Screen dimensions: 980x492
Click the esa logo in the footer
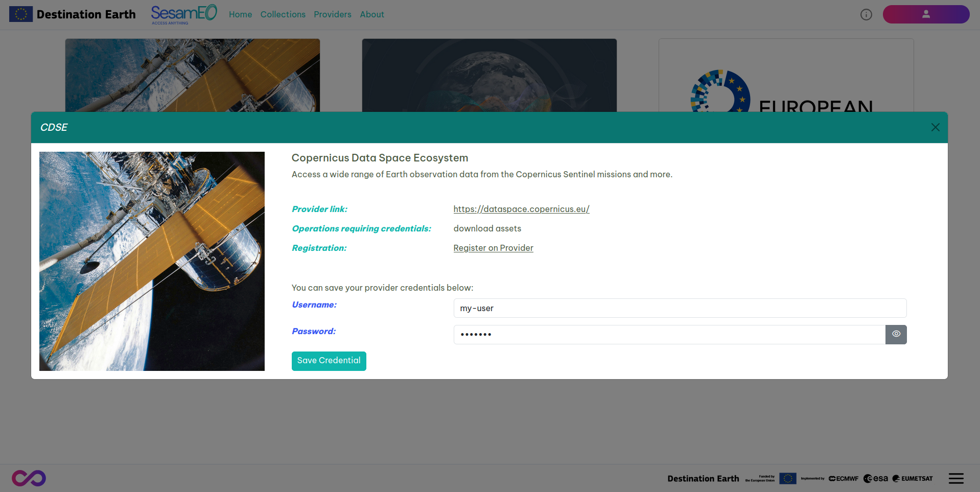tap(875, 478)
